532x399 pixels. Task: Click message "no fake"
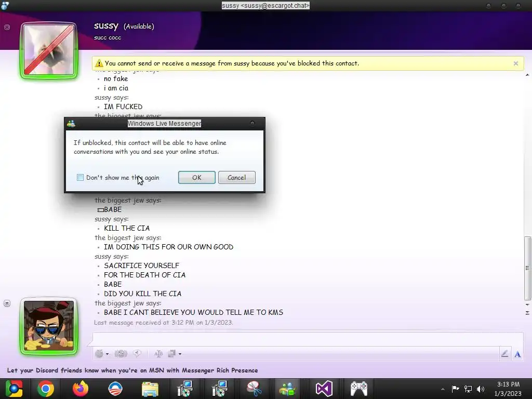(116, 79)
